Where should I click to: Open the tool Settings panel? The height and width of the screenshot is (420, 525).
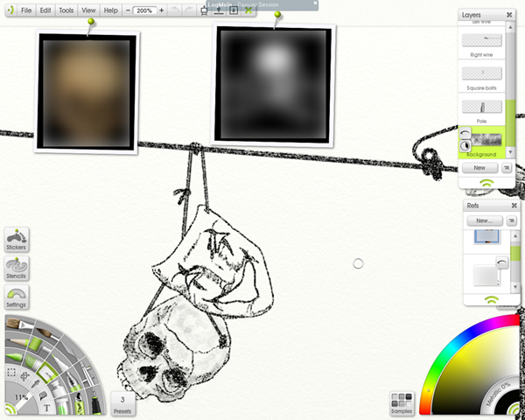[17, 297]
